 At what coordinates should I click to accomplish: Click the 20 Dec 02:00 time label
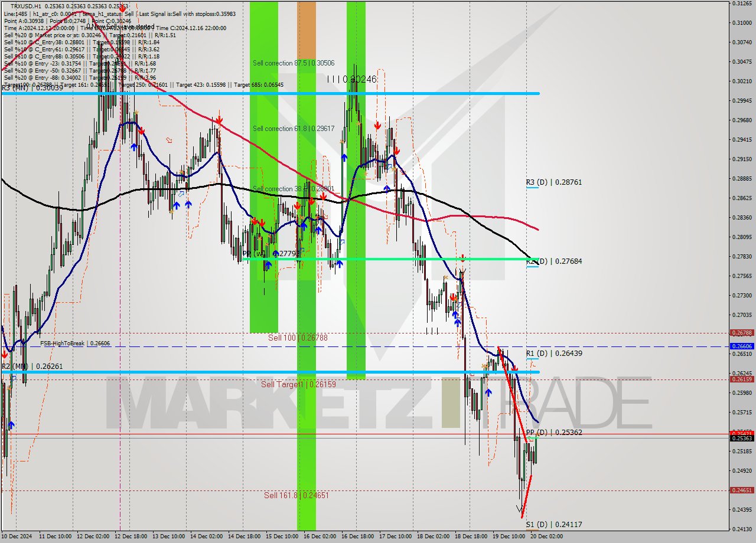click(x=546, y=537)
